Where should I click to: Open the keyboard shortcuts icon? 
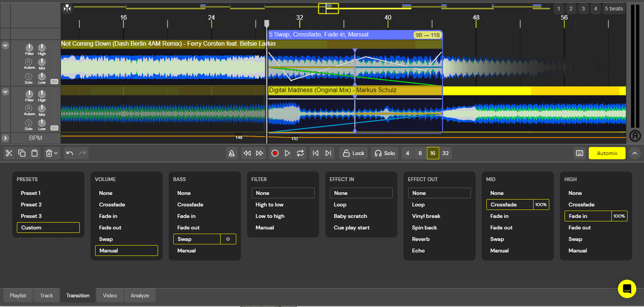(x=579, y=153)
